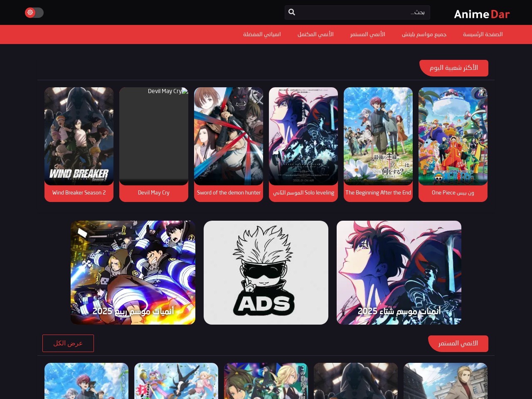Open the Solo leveling season two poster
This screenshot has height=399, width=532.
click(x=303, y=136)
